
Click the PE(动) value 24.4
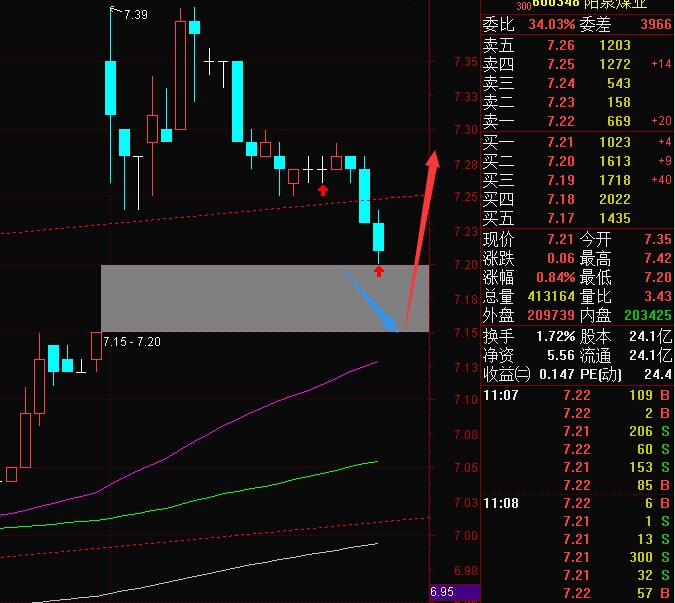(x=657, y=374)
